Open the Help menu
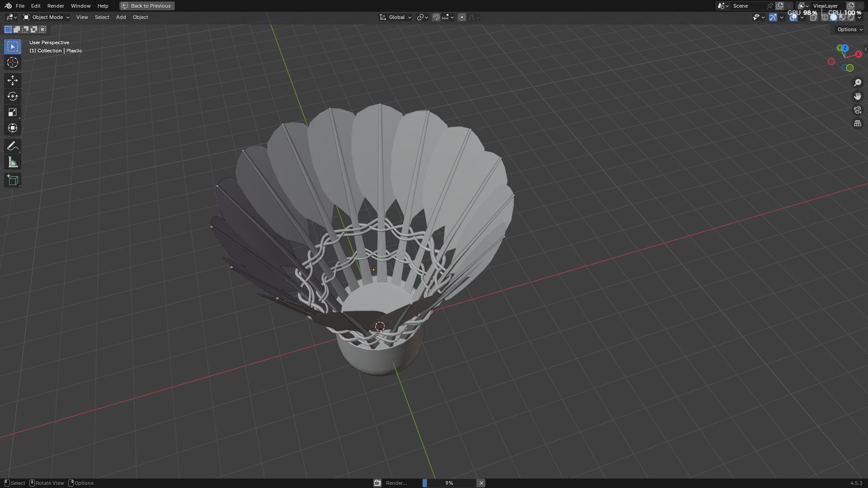The height and width of the screenshot is (488, 868). (103, 6)
